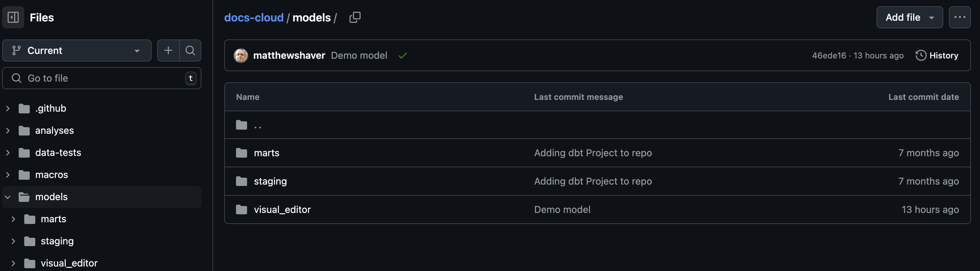Open repository search from the sidebar
Image resolution: width=980 pixels, height=271 pixels.
[x=190, y=50]
